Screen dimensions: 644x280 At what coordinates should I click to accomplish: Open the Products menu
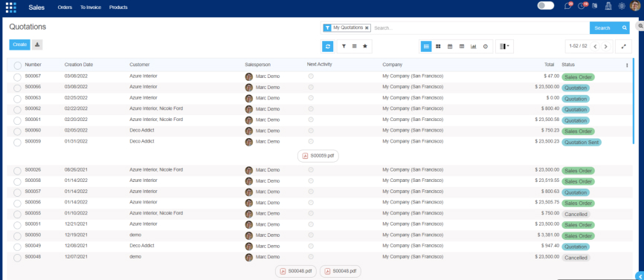point(118,7)
